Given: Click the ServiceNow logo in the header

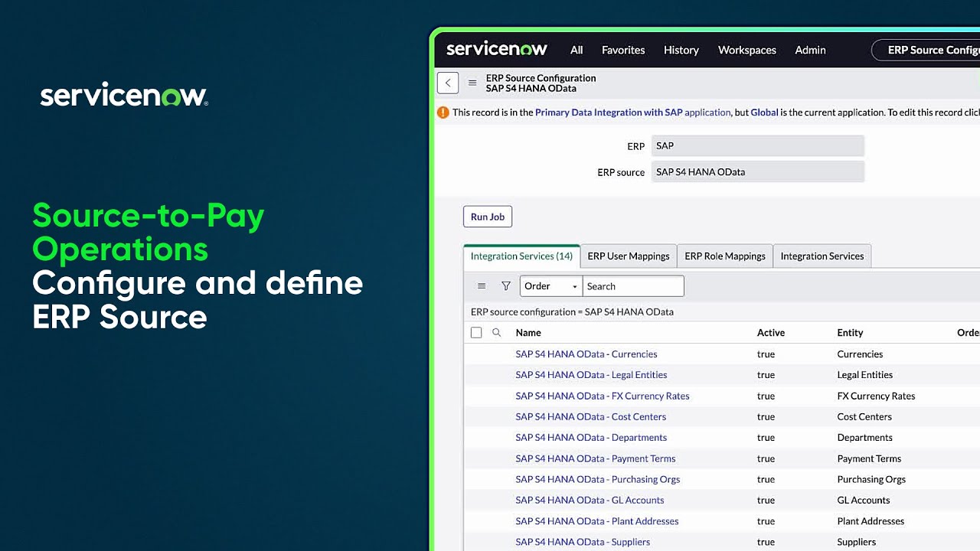Looking at the screenshot, I should (497, 49).
